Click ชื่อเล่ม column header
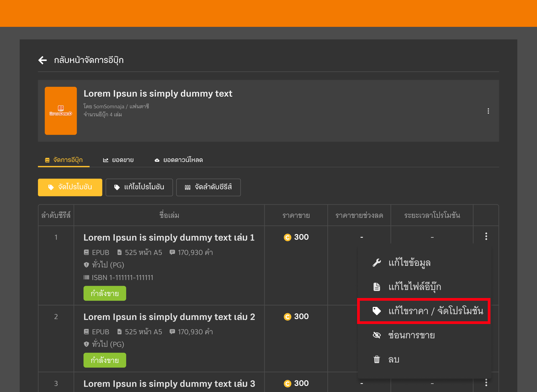Image resolution: width=537 pixels, height=392 pixels. (x=169, y=215)
